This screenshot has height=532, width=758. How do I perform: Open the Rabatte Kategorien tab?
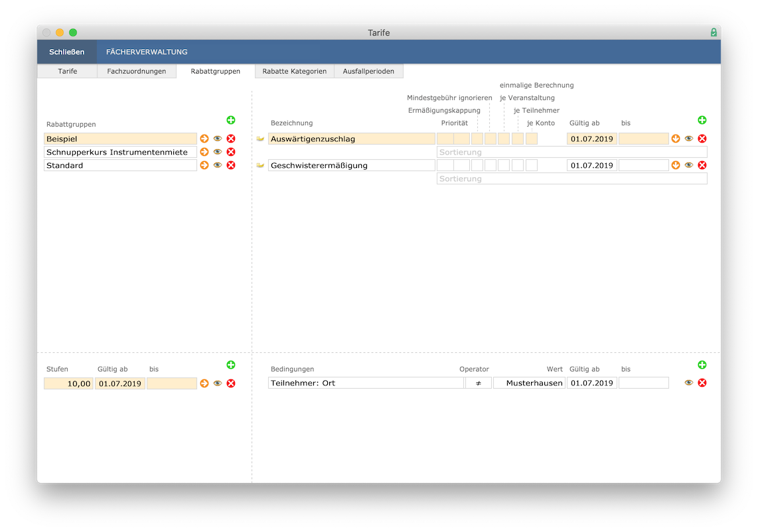(x=295, y=71)
